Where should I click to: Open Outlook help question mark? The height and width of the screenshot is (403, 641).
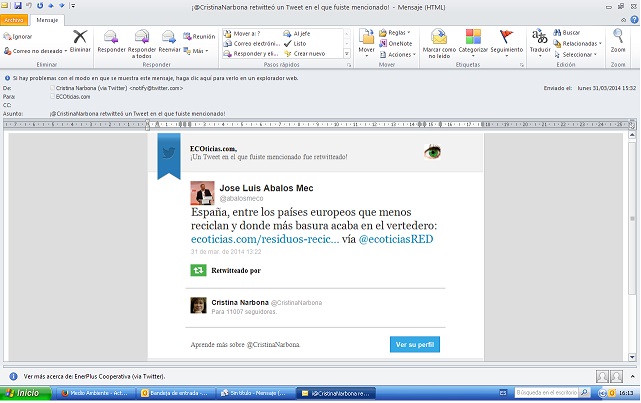coord(634,19)
